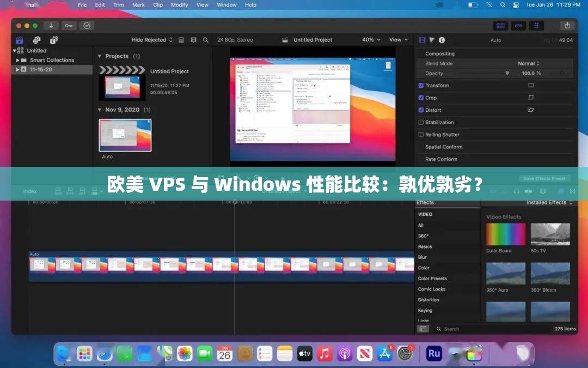
Task: Open the Edit menu
Action: pyautogui.click(x=100, y=5)
